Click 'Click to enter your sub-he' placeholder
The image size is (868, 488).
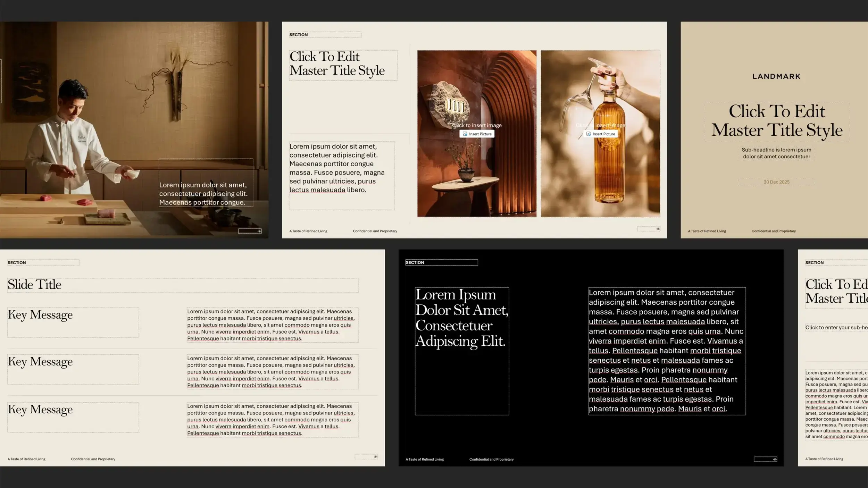(x=836, y=327)
